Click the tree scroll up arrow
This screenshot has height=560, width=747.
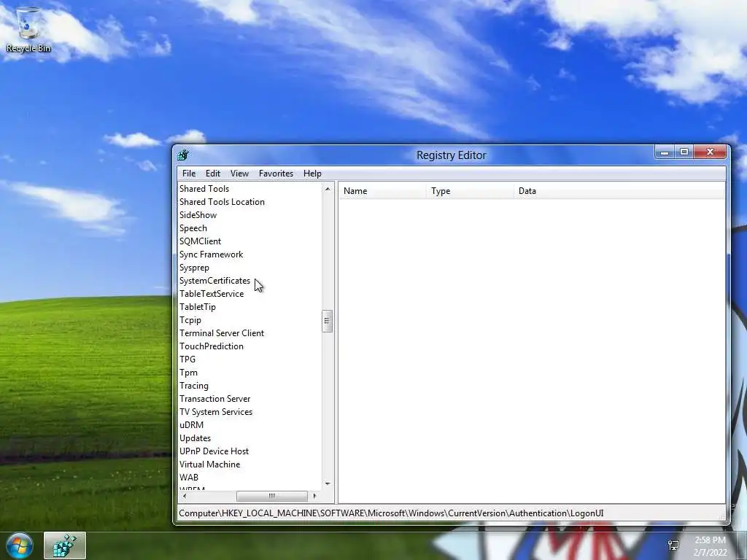(328, 189)
